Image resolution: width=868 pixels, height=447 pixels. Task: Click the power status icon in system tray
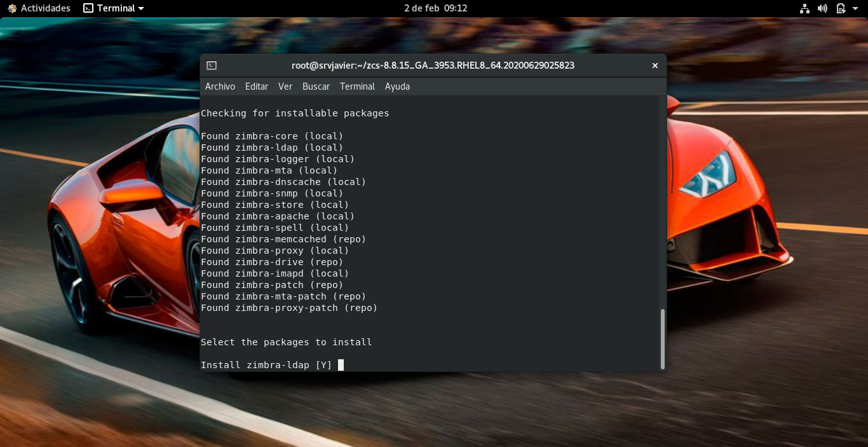tap(841, 8)
